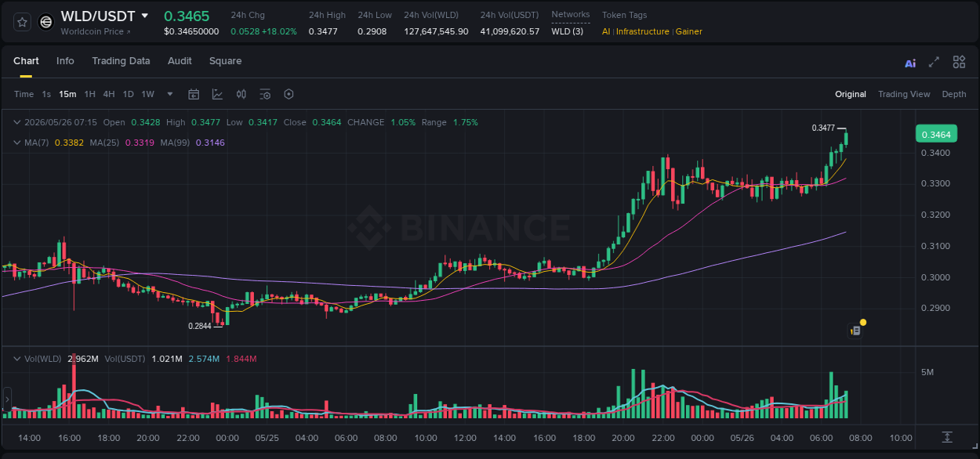Open the AI token tag
980x459 pixels.
pos(606,31)
